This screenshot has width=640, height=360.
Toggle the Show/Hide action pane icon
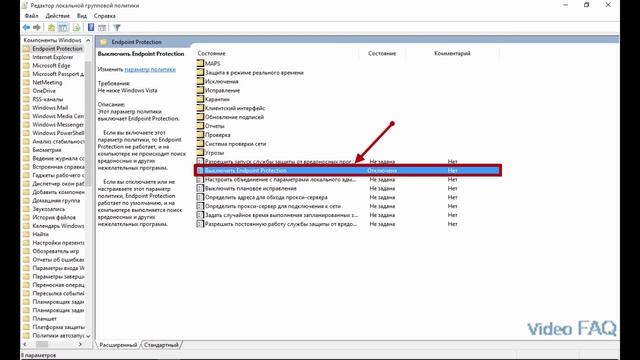102,28
